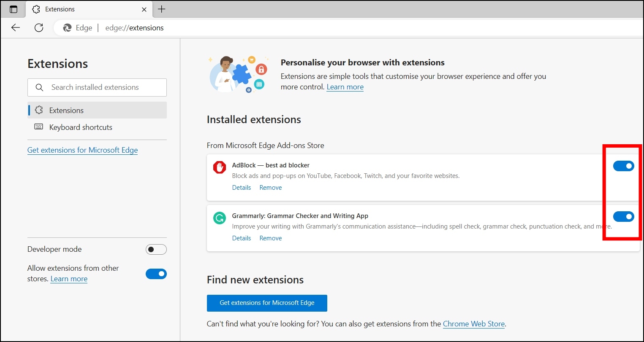Remove the Grammarly extension
This screenshot has height=342, width=644.
[x=271, y=238]
